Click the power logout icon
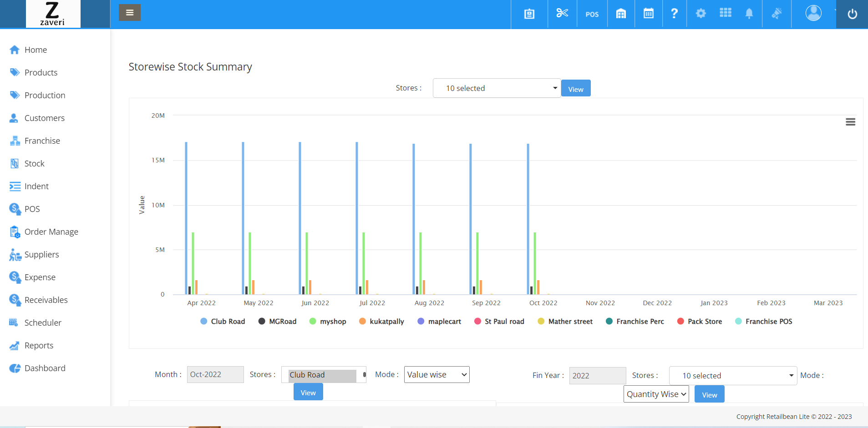The height and width of the screenshot is (428, 868). (x=853, y=14)
